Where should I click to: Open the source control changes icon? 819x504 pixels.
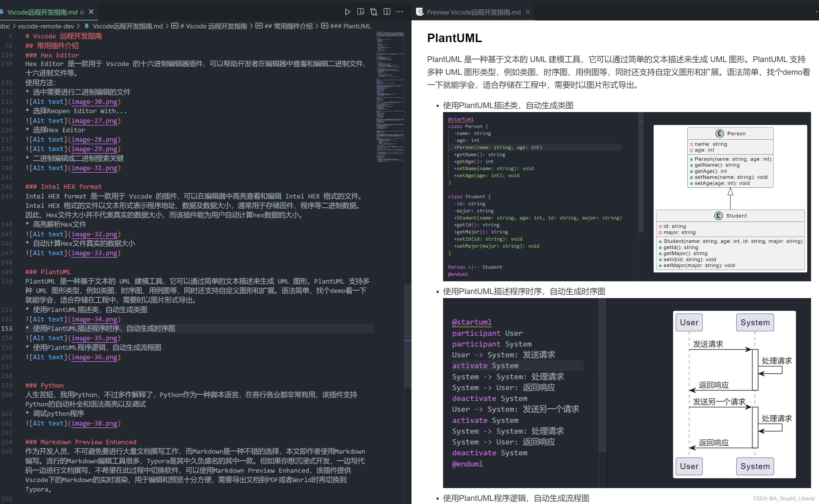[x=374, y=12]
